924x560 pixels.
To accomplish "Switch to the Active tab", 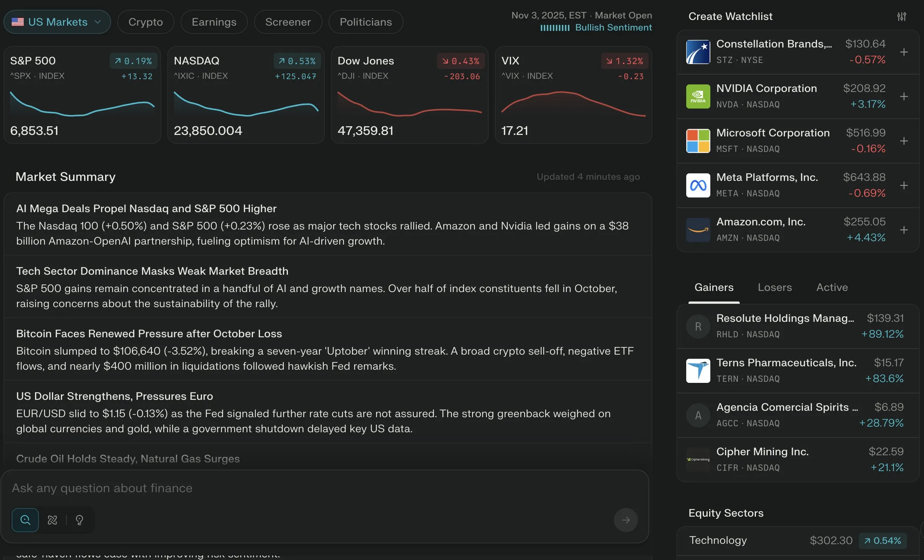I will (832, 288).
